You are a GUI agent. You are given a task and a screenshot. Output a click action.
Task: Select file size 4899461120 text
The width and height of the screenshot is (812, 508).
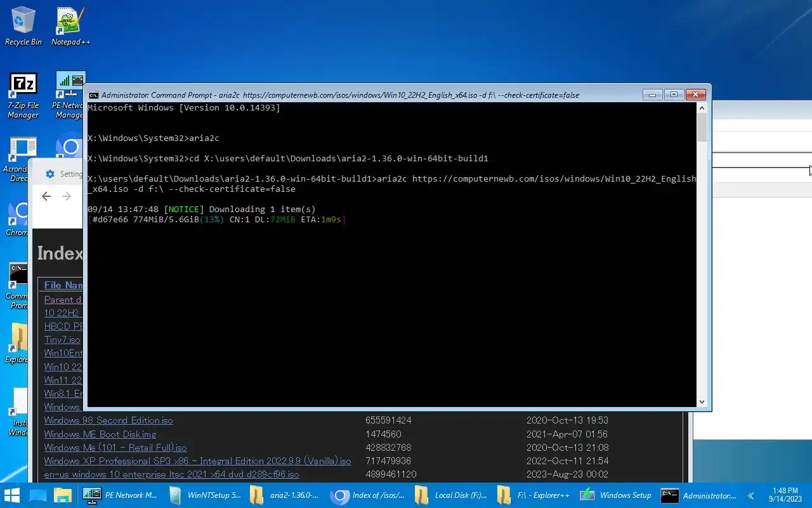tap(391, 474)
